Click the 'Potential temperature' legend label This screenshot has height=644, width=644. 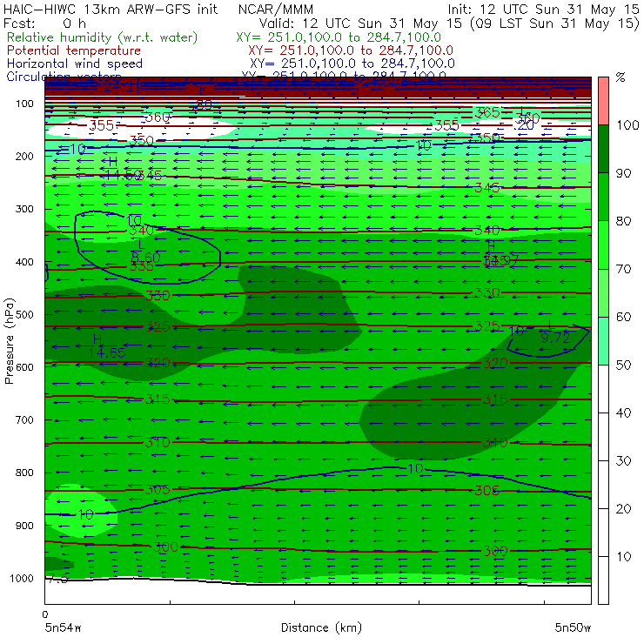point(74,50)
